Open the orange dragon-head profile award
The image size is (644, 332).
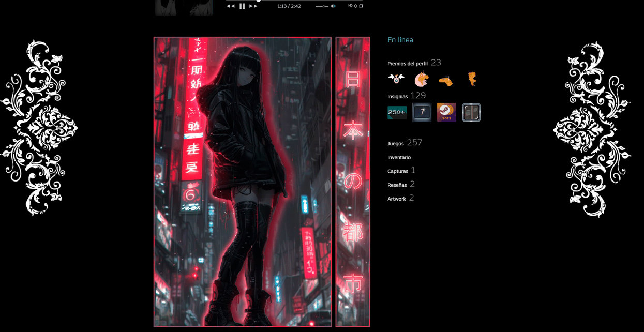(x=422, y=79)
